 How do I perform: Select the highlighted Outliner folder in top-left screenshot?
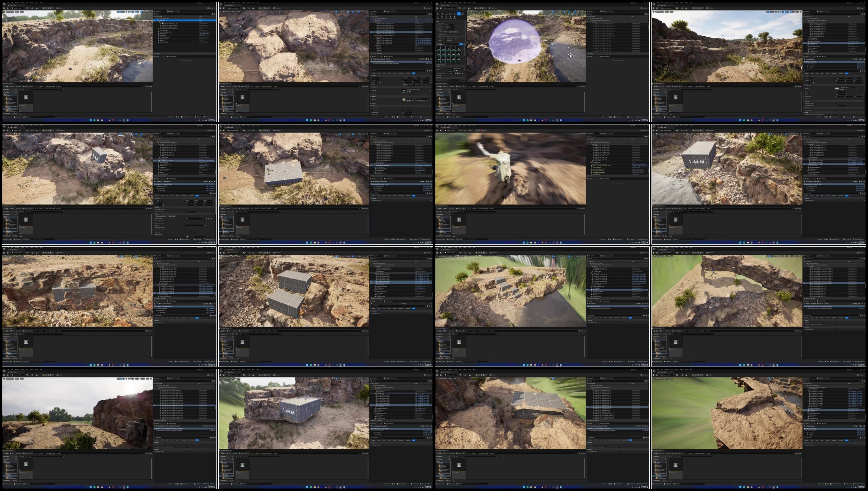[185, 20]
